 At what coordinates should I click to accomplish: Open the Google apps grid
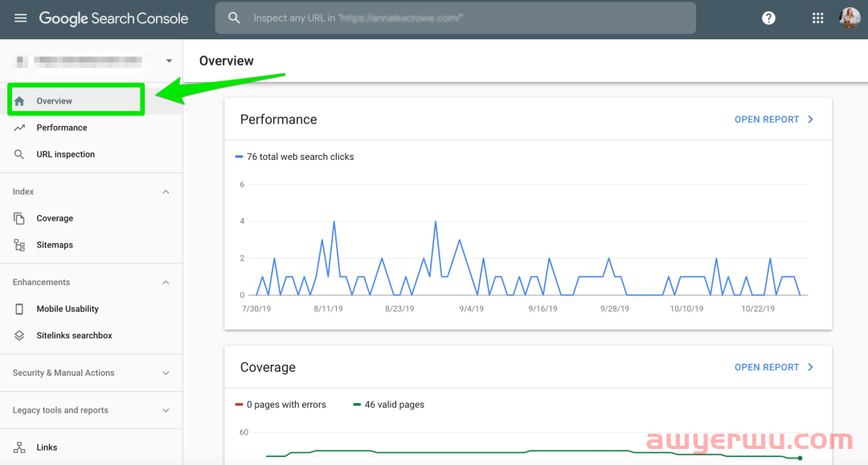coord(817,18)
